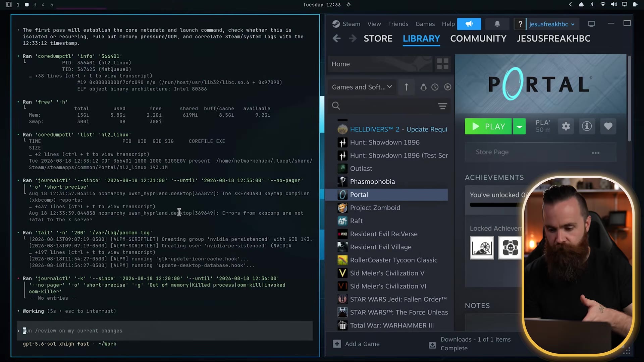This screenshot has height=362, width=644.
Task: Go to library Home
Action: [x=380, y=64]
